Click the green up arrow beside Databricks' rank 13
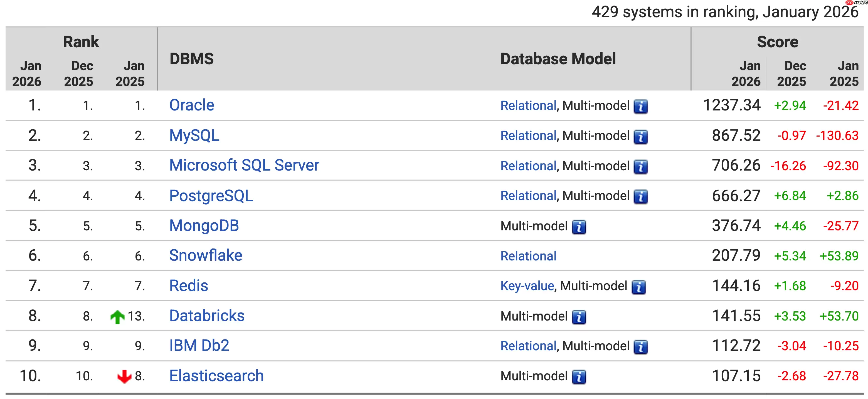The height and width of the screenshot is (399, 868). (117, 317)
